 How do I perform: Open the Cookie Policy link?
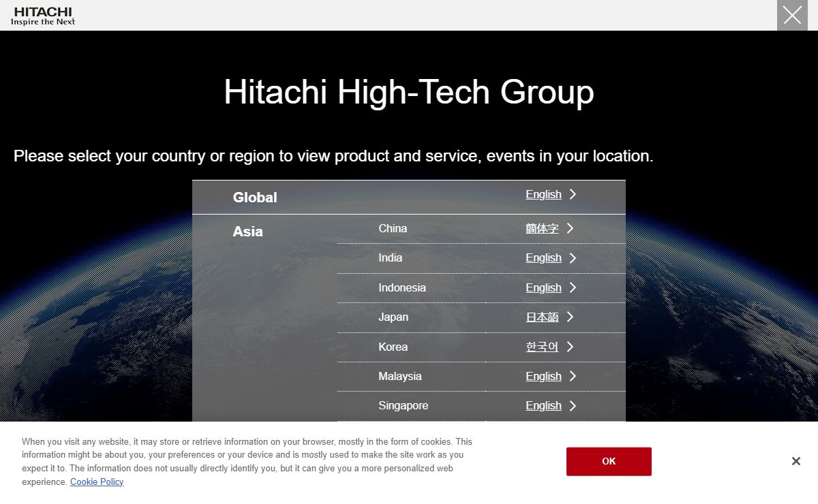coord(97,482)
